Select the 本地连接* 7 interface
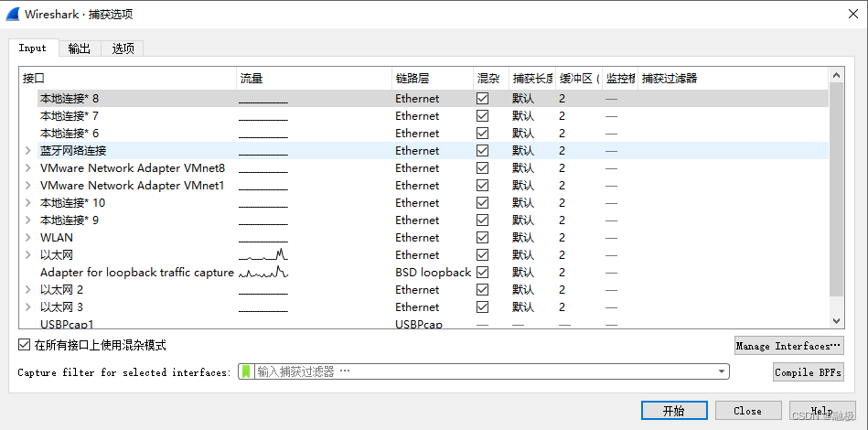Screen dimensions: 868x430 tap(70, 116)
